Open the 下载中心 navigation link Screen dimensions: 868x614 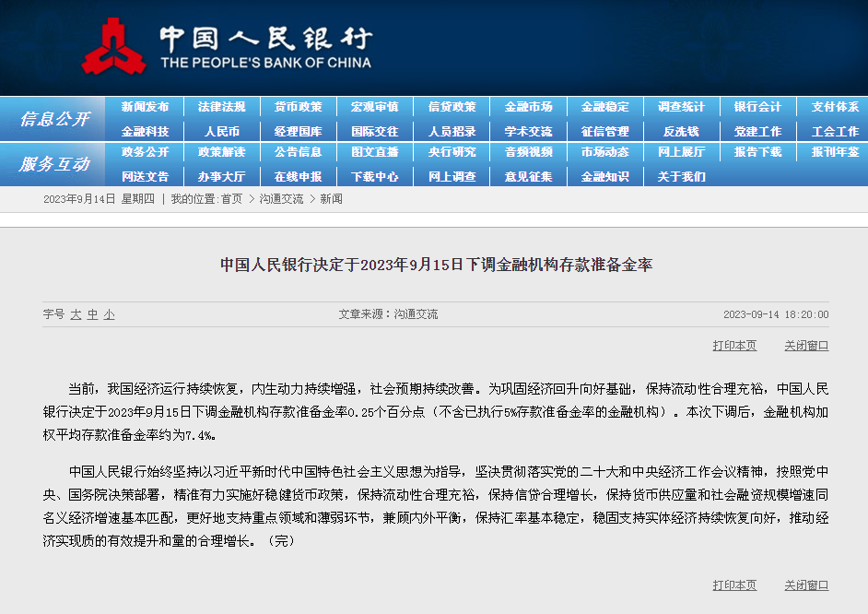[x=374, y=176]
